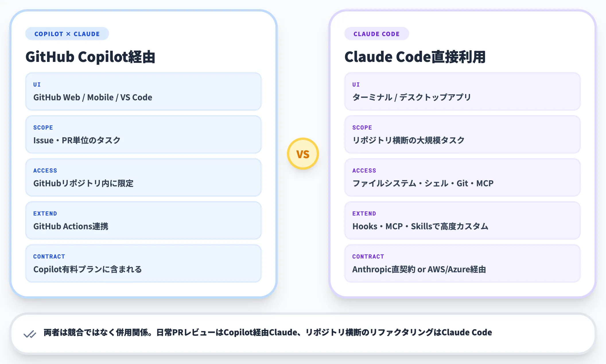This screenshot has width=606, height=364.
Task: Click the text GitHub Web / Mobile / VS Code
Action: click(x=93, y=97)
